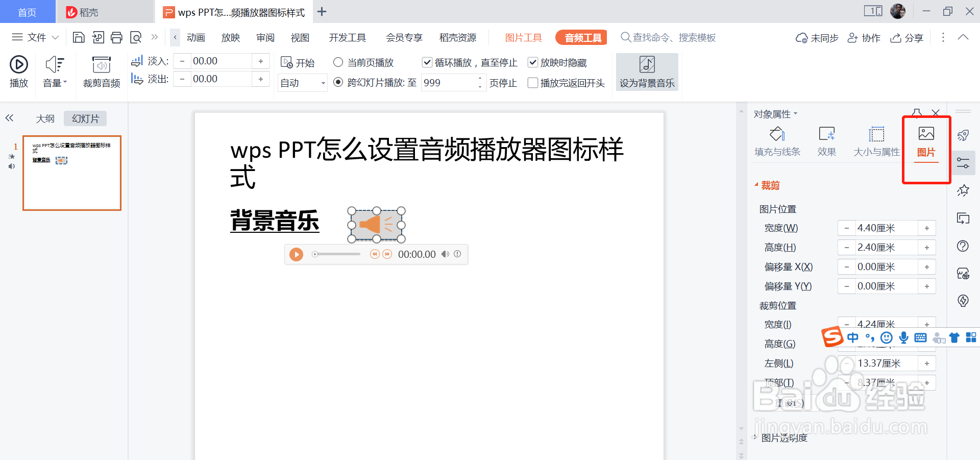Open a new document tab with plus
Screen dimensions: 980x460
[322, 12]
